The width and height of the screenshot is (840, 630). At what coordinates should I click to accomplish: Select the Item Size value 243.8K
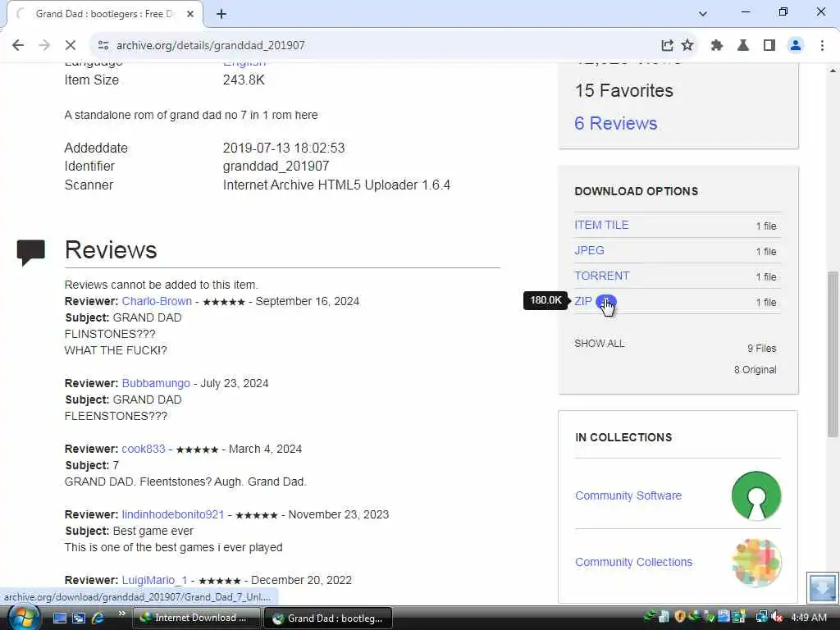click(244, 80)
